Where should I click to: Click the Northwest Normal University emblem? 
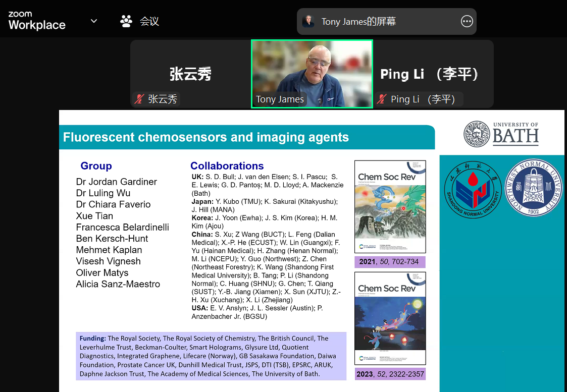click(x=534, y=187)
